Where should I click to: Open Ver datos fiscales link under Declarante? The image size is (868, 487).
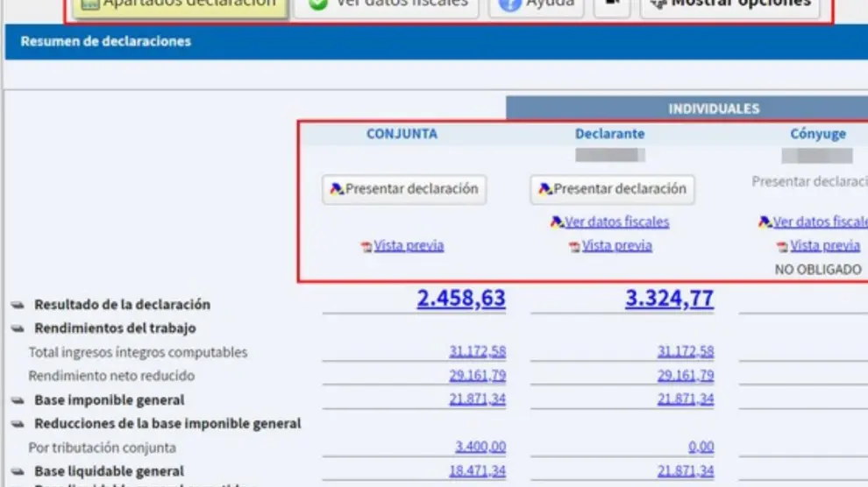[616, 222]
